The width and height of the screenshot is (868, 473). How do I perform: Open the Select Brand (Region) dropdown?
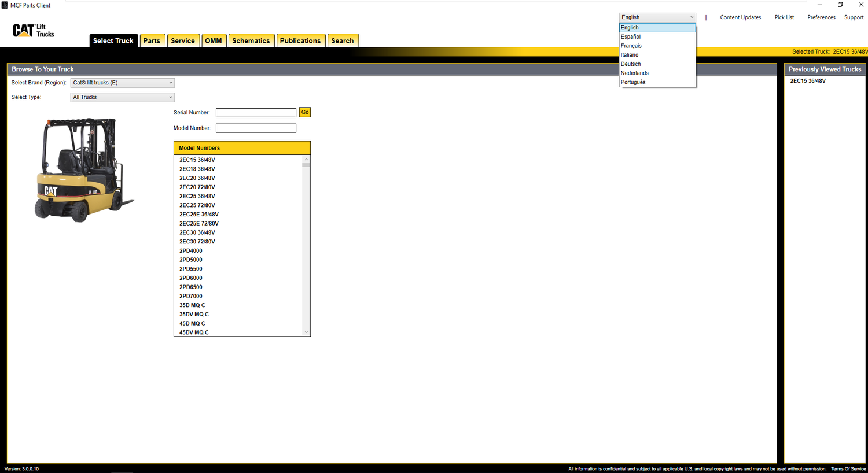122,83
